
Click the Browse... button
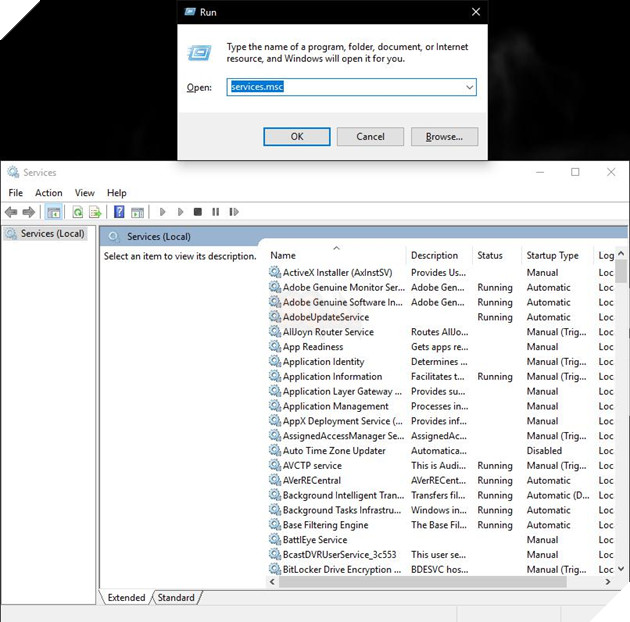pyautogui.click(x=444, y=136)
